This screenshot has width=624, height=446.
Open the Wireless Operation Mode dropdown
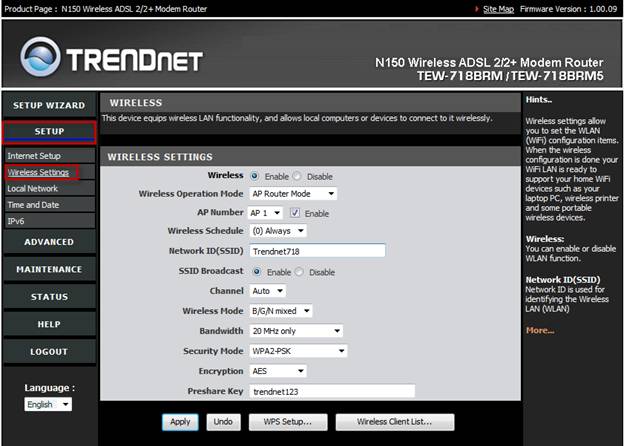[x=293, y=194]
